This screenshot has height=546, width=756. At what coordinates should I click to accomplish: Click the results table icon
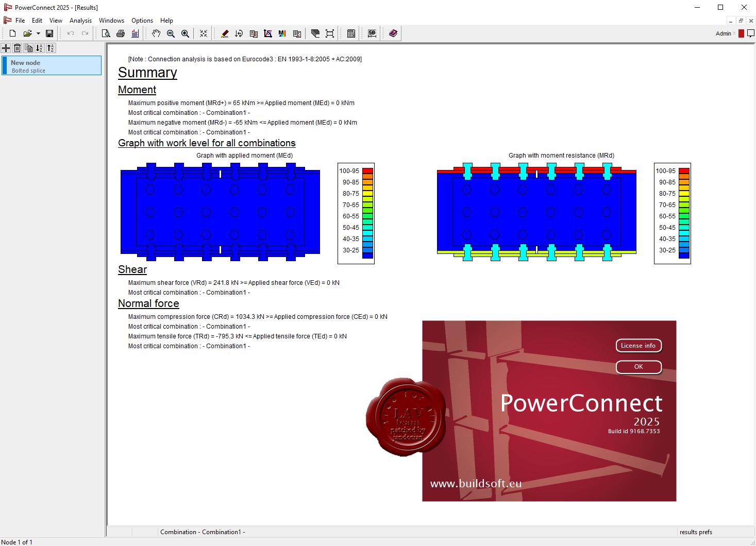pos(297,33)
